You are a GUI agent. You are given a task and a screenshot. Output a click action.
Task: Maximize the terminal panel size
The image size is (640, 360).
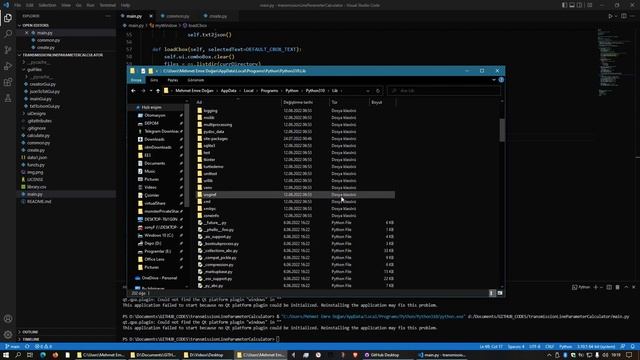[626, 287]
